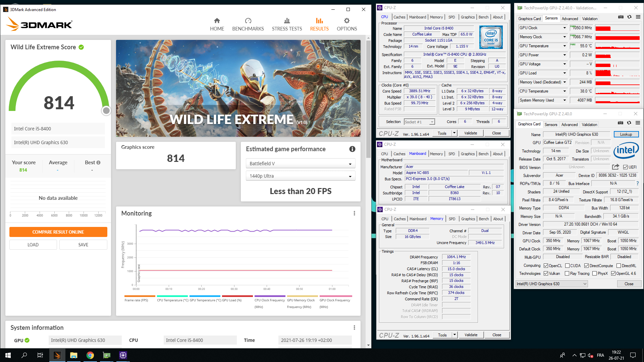
Task: Open GPU-Z from its taskbar icon
Action: pos(107,355)
